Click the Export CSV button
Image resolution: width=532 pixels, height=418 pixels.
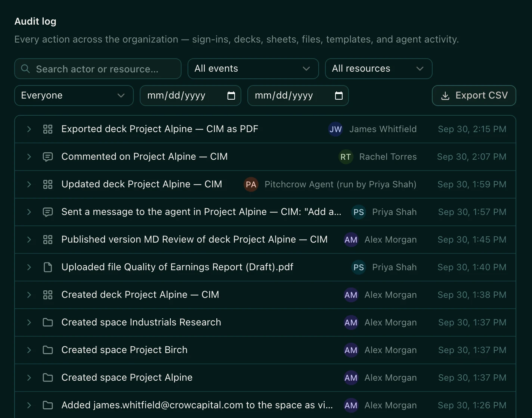pos(474,96)
